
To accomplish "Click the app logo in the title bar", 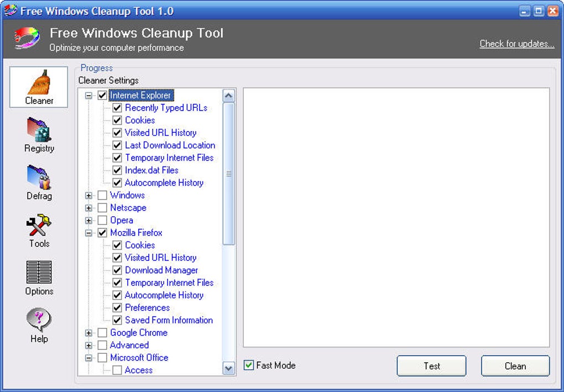I will [10, 11].
